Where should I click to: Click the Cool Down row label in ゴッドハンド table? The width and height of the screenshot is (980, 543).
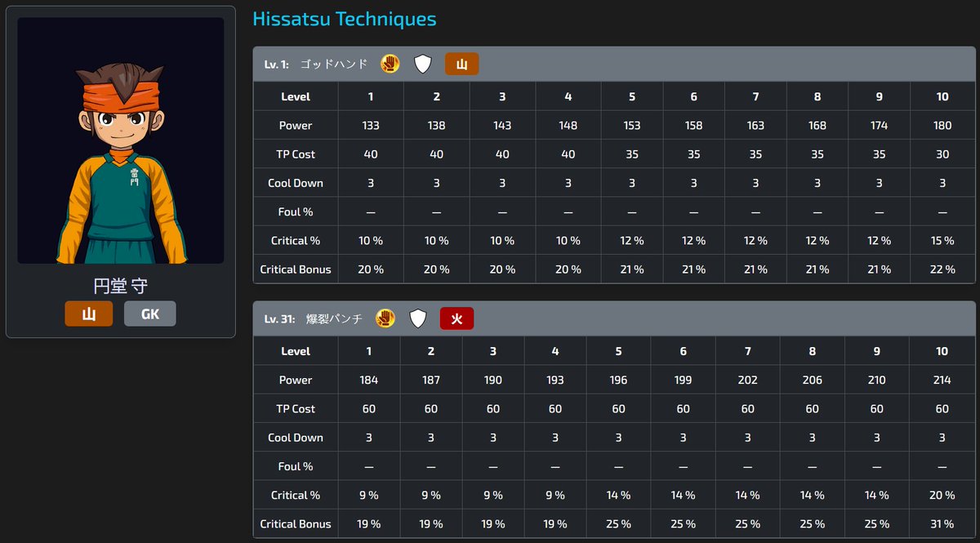click(296, 183)
